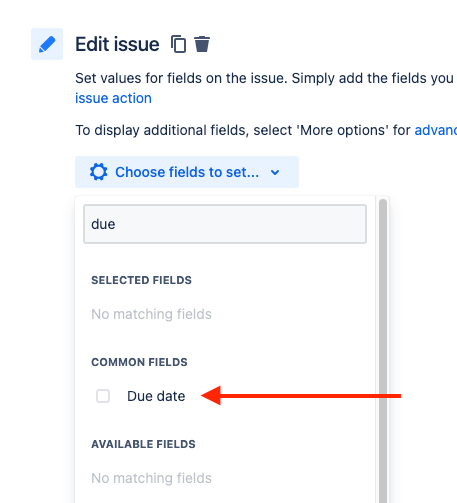
Task: Click the gear icon in Choose fields button
Action: (99, 172)
